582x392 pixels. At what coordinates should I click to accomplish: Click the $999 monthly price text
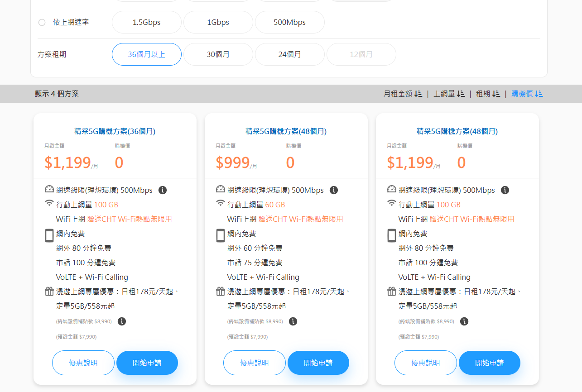pyautogui.click(x=233, y=163)
